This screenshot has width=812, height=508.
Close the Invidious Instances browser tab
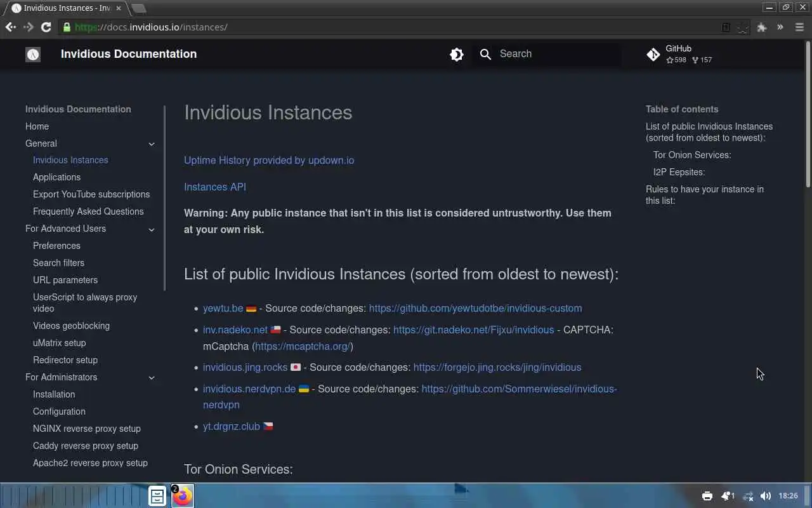point(118,8)
